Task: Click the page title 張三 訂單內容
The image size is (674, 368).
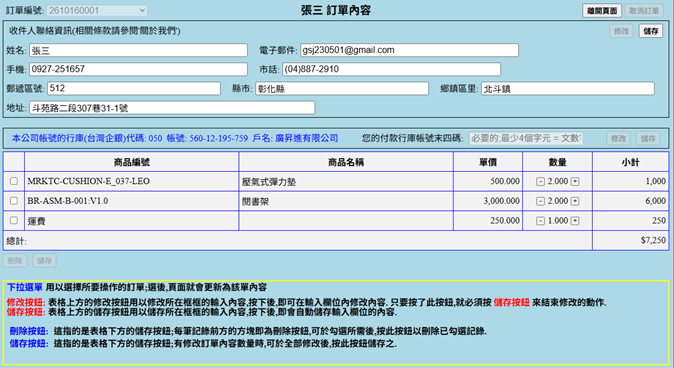Action: tap(336, 10)
